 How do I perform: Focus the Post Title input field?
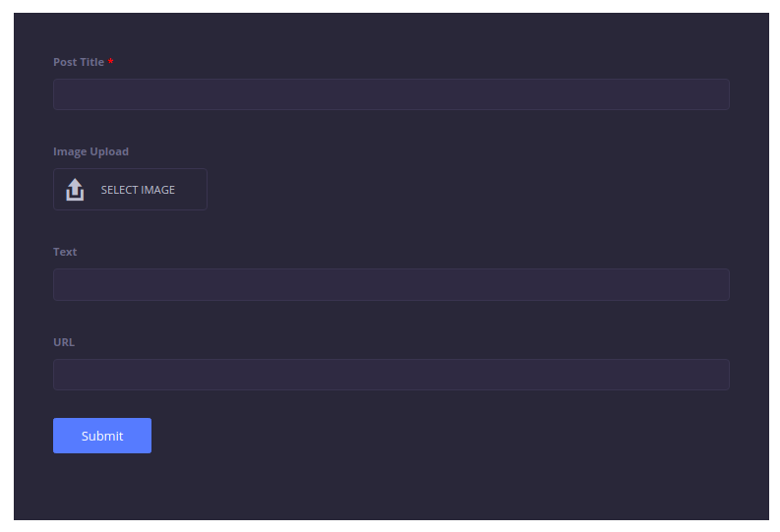click(x=391, y=94)
